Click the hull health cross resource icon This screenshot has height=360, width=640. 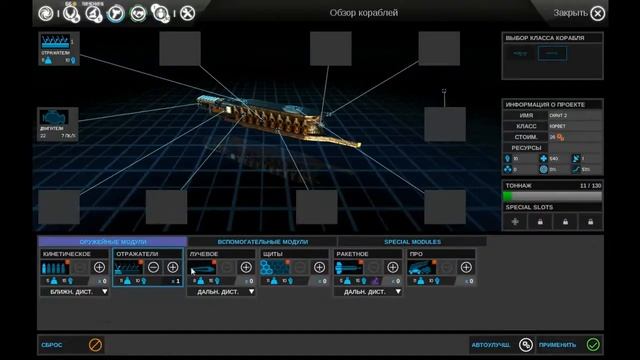coord(543,158)
